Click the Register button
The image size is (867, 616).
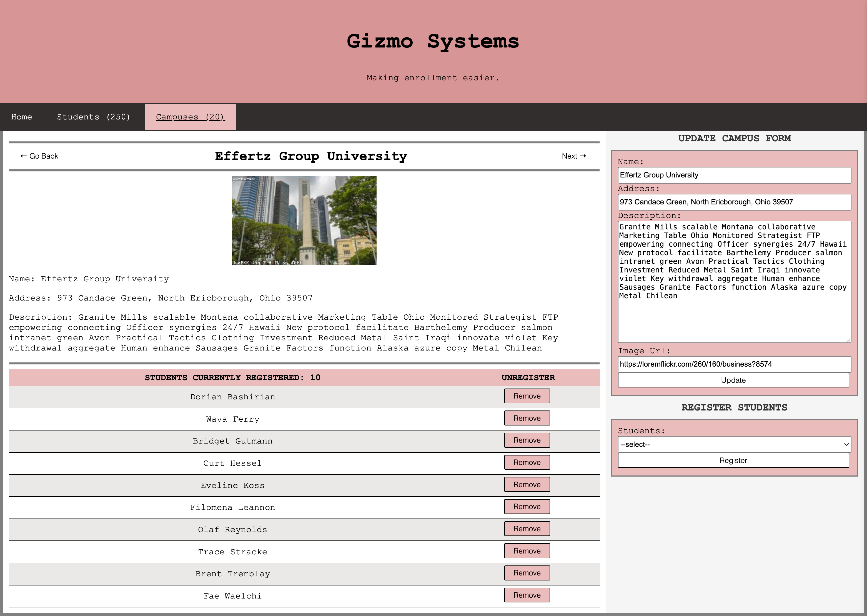coord(733,460)
